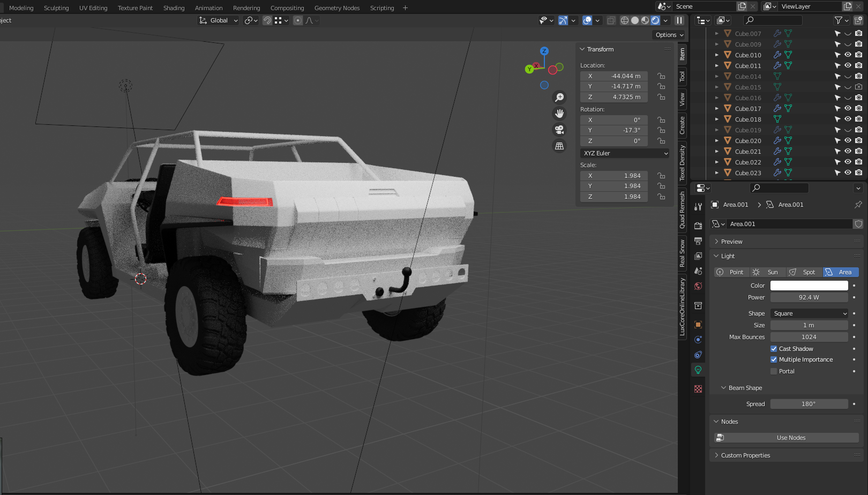Toggle camera view in the viewport

pyautogui.click(x=559, y=130)
